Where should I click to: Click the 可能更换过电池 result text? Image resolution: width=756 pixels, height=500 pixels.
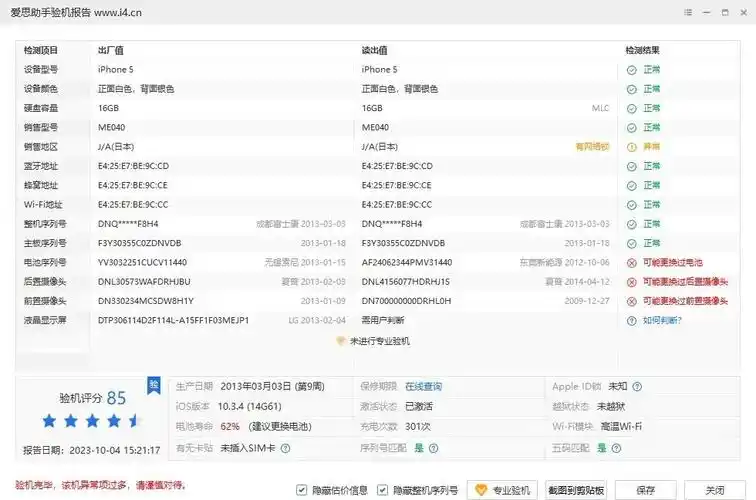[x=673, y=263]
